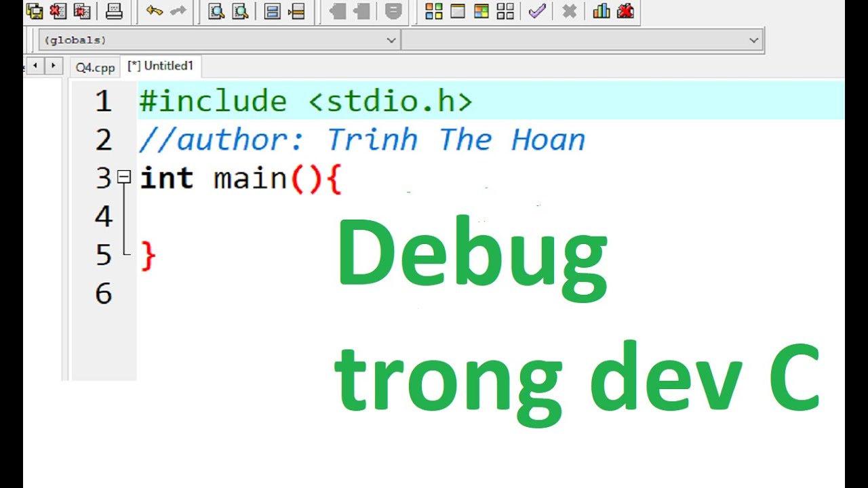Click the 'int main(){' code line
The image size is (868, 488).
pos(241,178)
